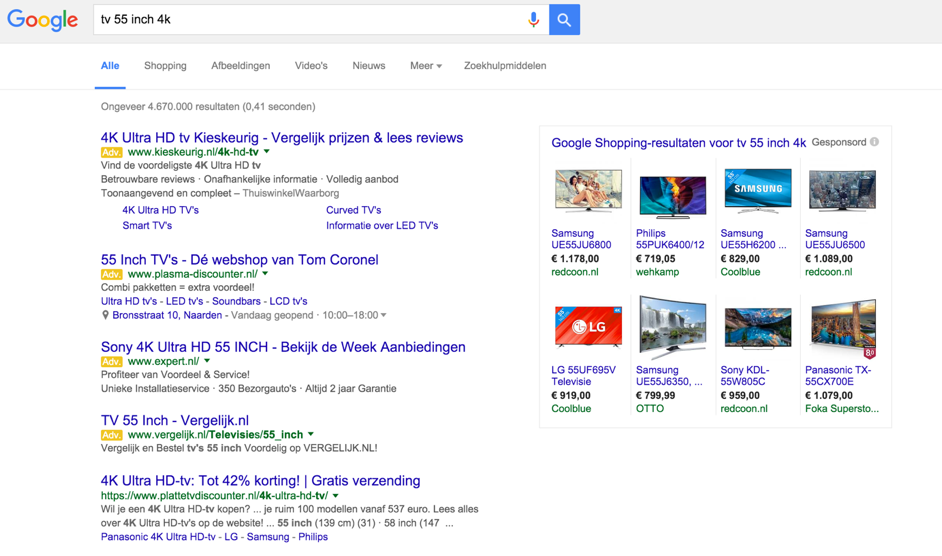Open the TV 55 Inch - Vergelijk.nl result
The image size is (942, 556).
tap(175, 420)
